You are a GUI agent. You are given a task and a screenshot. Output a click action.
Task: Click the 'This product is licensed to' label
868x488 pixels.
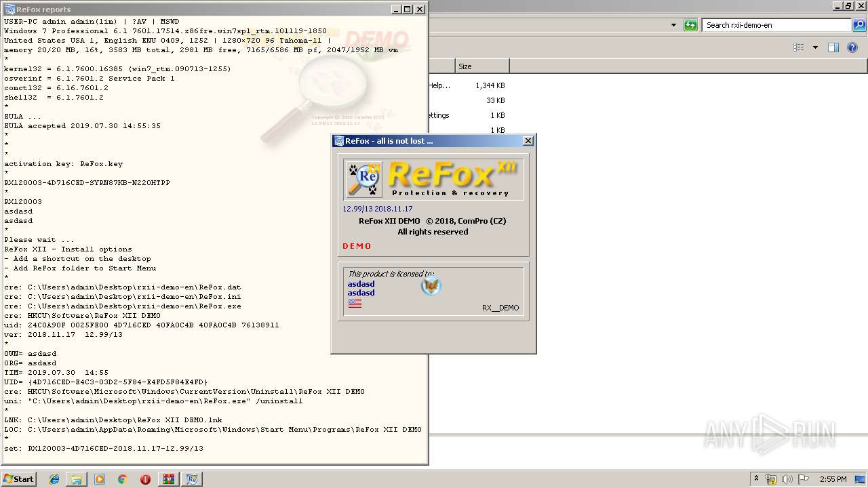pyautogui.click(x=391, y=274)
